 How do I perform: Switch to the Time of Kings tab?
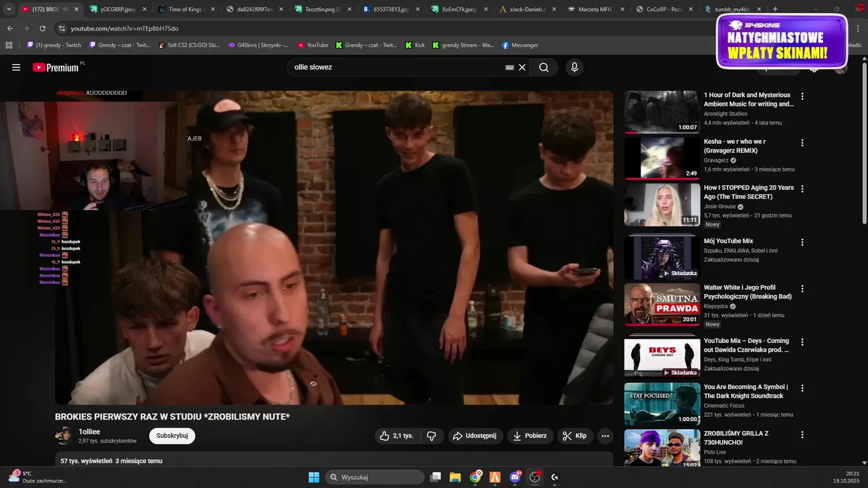186,9
